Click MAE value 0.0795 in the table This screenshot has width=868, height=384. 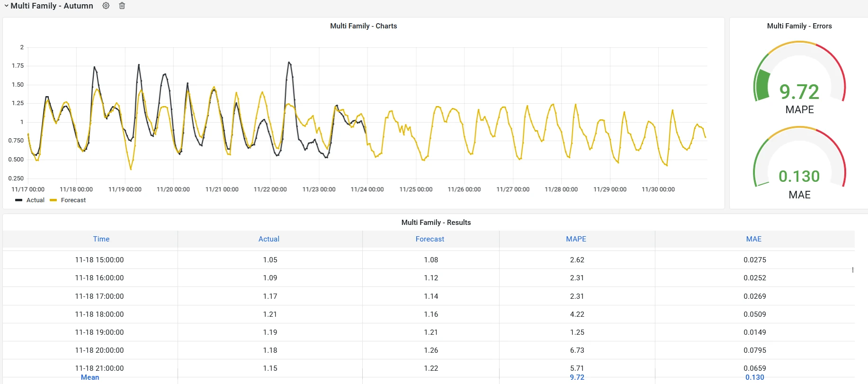(755, 350)
